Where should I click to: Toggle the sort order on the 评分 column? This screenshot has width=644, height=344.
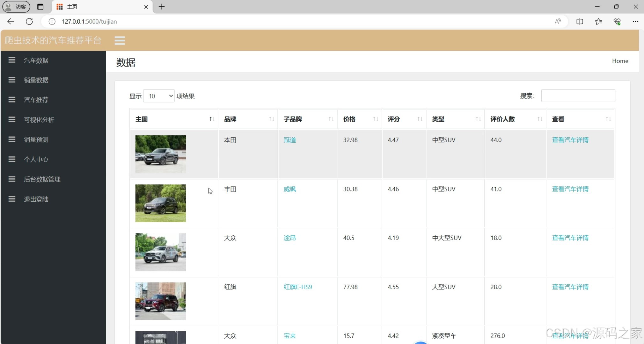tap(420, 119)
